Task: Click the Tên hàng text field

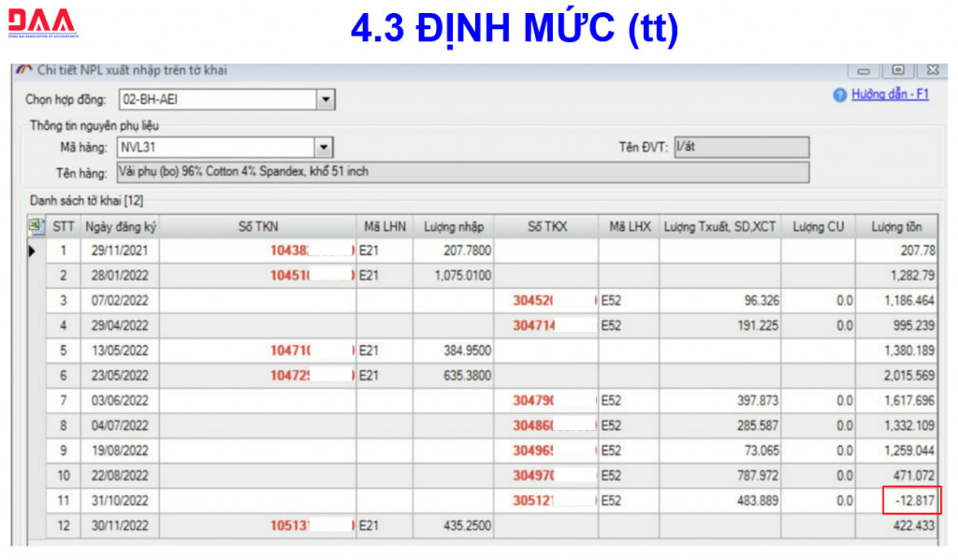Action: [462, 172]
